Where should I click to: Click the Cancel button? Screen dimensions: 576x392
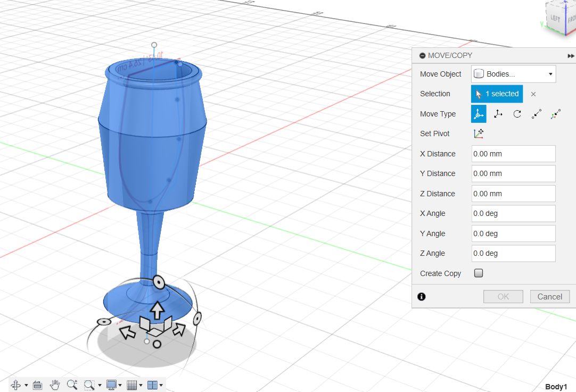coord(549,297)
